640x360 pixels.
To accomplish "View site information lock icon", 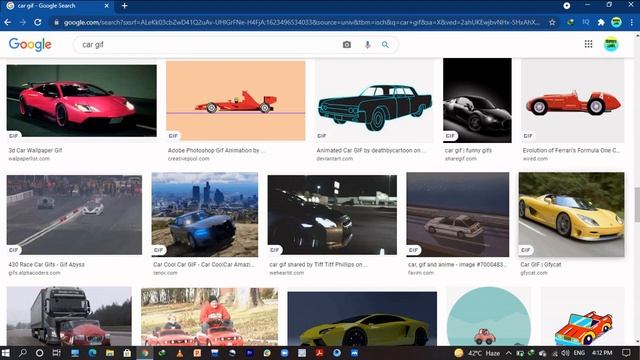I will coord(56,22).
